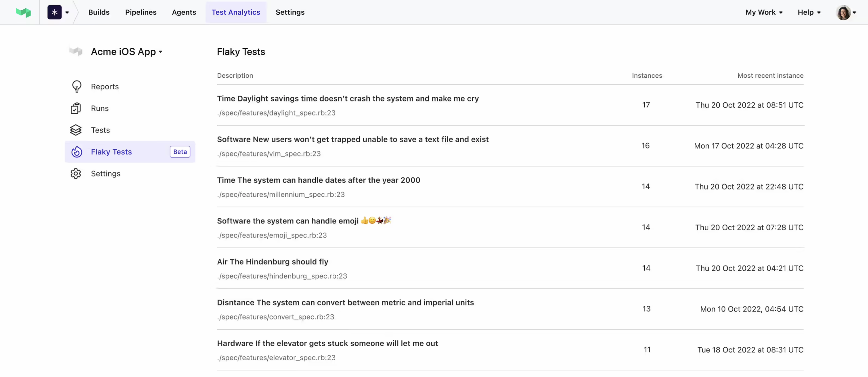868x377 pixels.
Task: Click the Buildkite logo icon
Action: [23, 13]
